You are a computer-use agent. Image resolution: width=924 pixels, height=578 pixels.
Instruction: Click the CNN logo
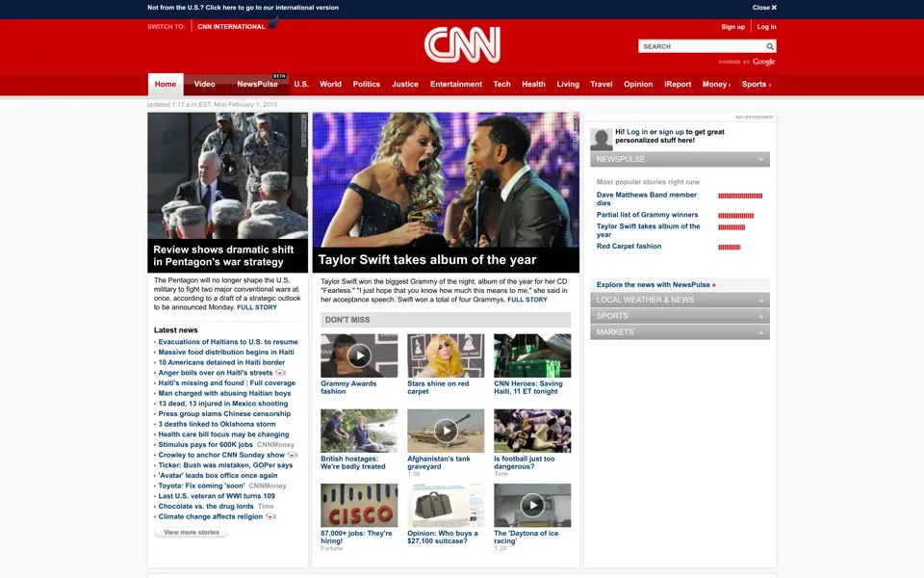coord(462,44)
